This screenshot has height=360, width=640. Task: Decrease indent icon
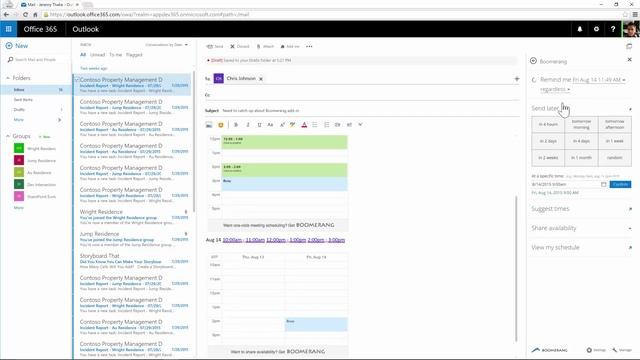pos(338,125)
